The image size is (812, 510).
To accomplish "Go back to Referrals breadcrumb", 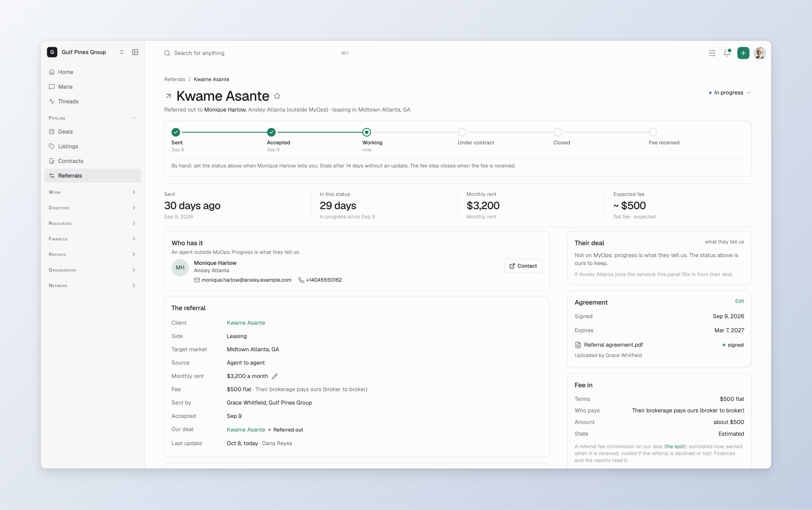I will [175, 80].
